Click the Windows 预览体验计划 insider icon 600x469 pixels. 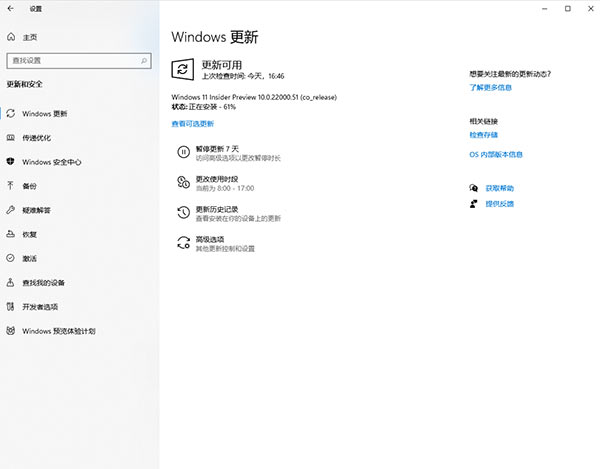pyautogui.click(x=11, y=331)
